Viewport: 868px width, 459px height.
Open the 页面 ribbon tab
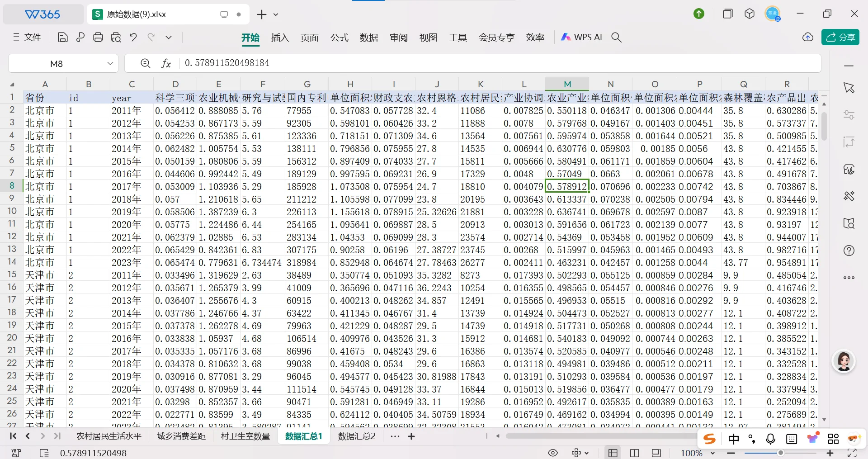click(x=310, y=38)
